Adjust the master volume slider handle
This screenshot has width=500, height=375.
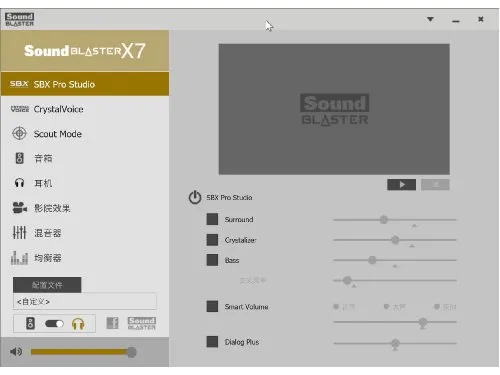[132, 352]
